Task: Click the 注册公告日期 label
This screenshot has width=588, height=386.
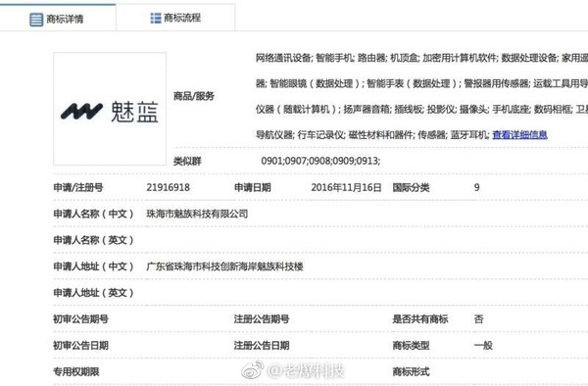Action: tap(262, 345)
